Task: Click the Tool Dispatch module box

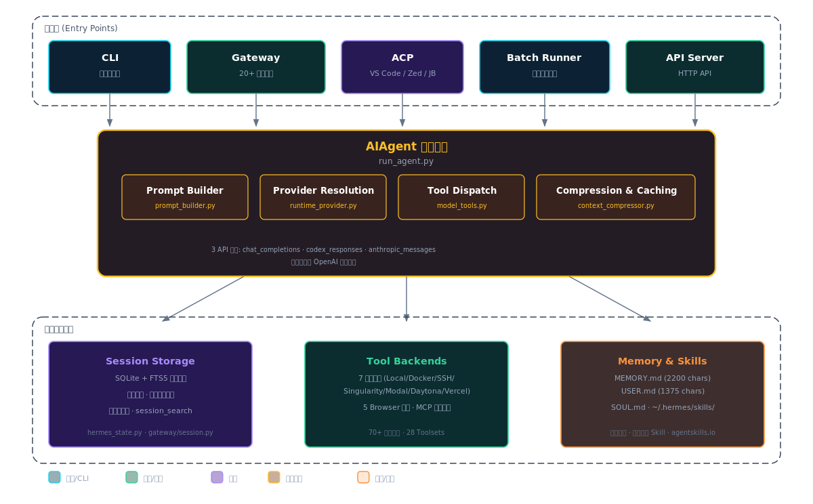Action: click(x=461, y=197)
